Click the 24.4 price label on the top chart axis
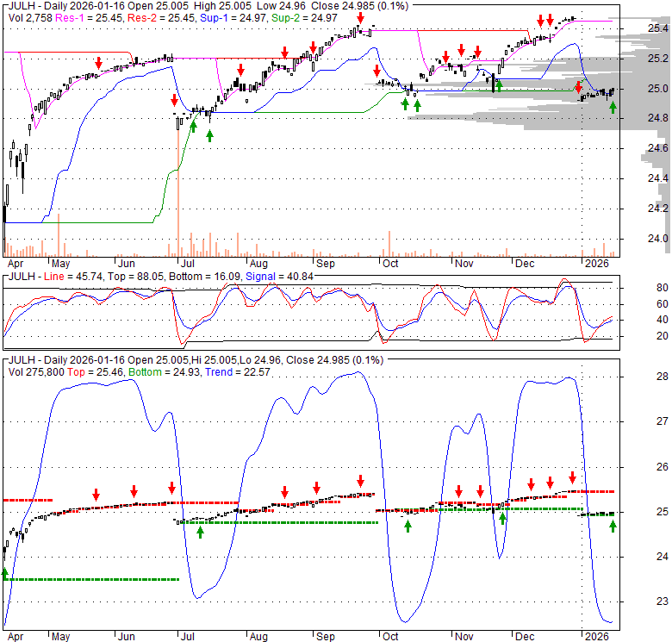 pos(658,178)
